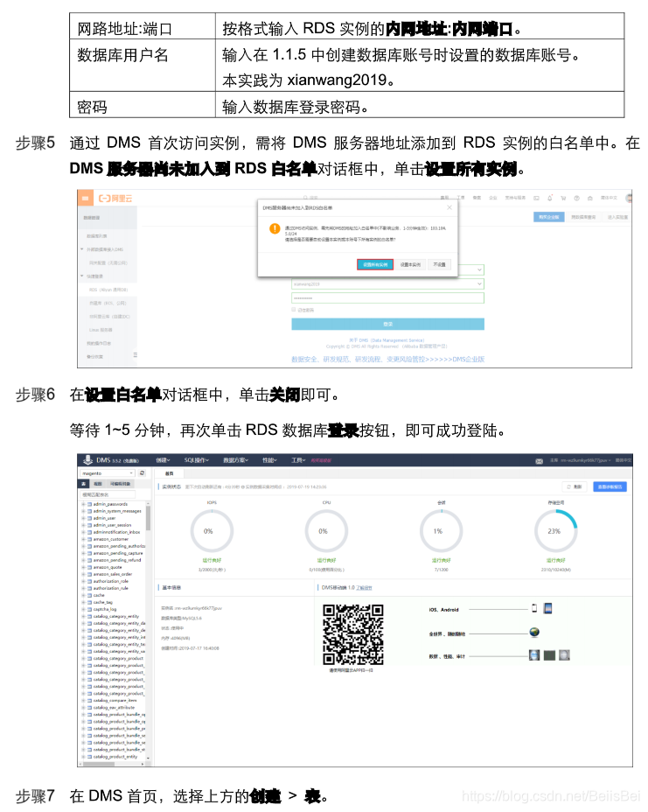Click the tablet icon in iOS Android row

pyautogui.click(x=547, y=608)
